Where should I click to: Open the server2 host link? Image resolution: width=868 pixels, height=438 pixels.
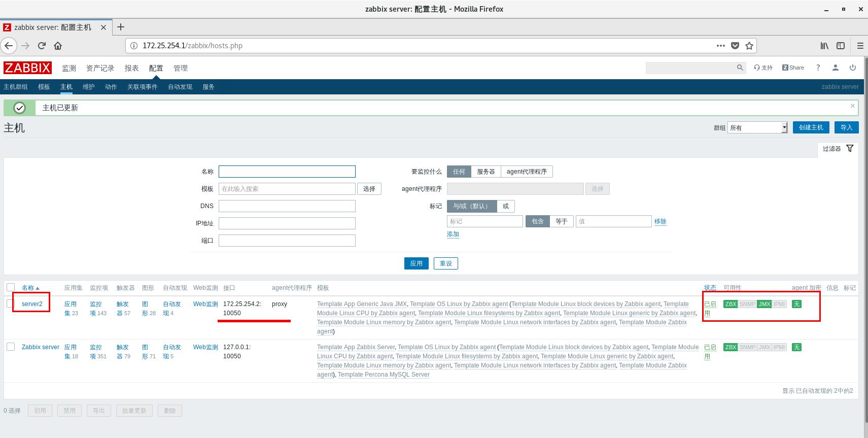(x=32, y=304)
